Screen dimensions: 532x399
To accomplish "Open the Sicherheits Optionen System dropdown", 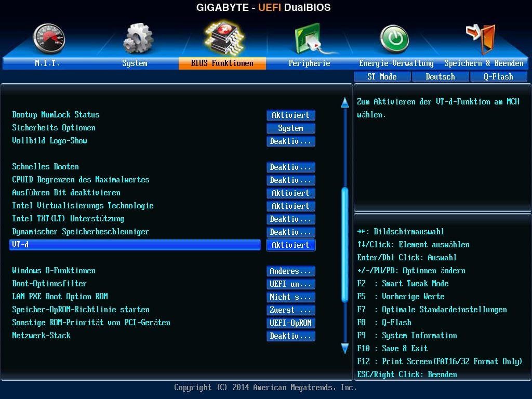I will click(291, 128).
